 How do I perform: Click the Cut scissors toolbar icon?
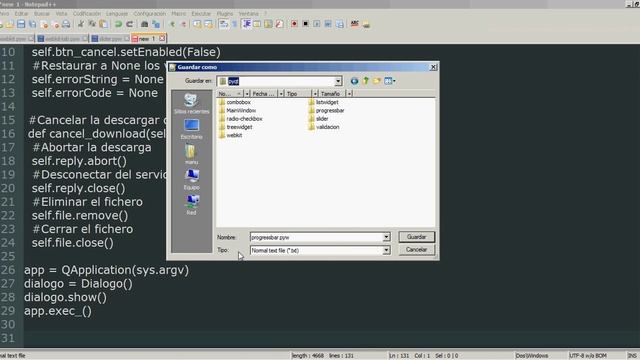(81, 24)
